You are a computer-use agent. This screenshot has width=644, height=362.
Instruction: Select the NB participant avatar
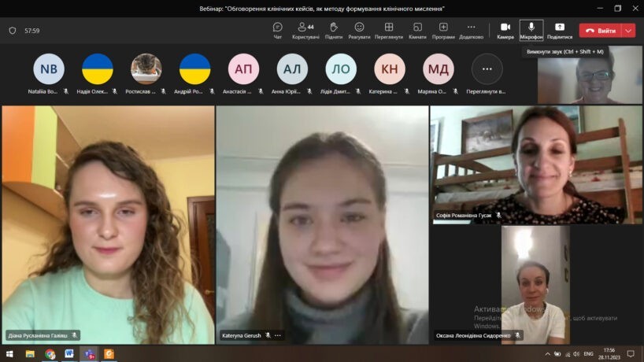[49, 69]
